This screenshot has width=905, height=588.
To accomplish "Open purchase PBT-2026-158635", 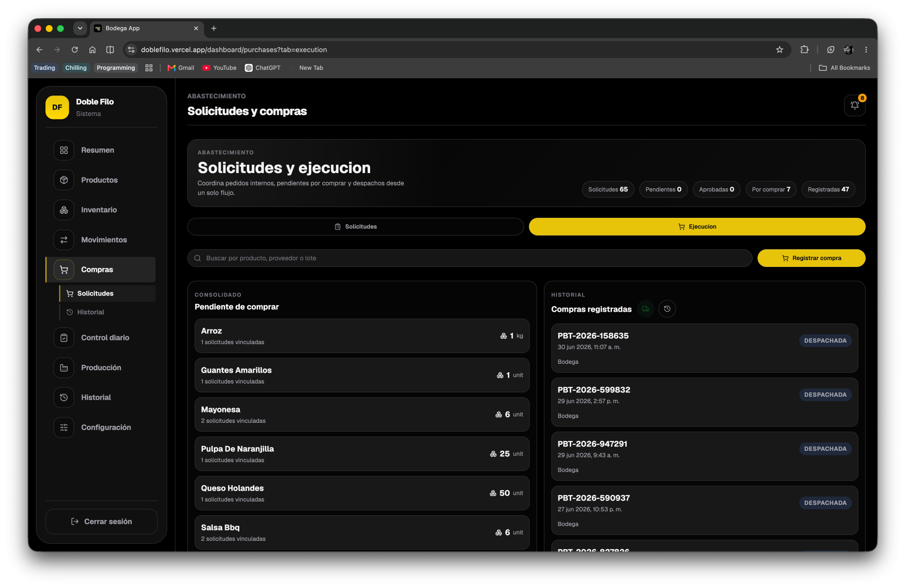I will pos(704,348).
